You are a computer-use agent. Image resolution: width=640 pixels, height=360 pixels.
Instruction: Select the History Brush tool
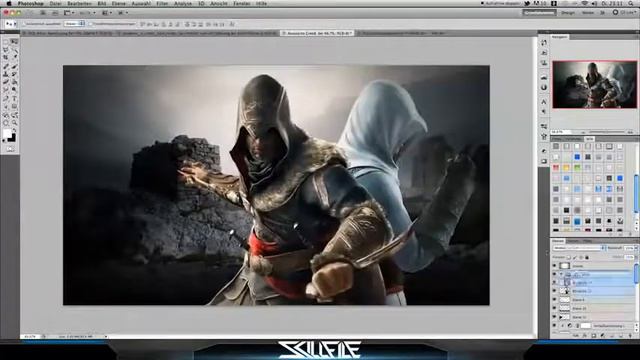[14, 74]
